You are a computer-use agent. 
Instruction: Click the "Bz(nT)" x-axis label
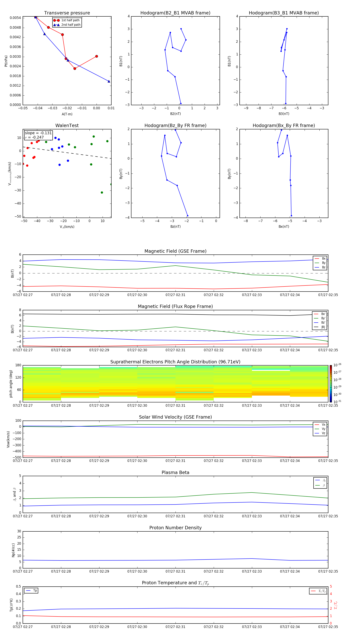tap(175, 227)
